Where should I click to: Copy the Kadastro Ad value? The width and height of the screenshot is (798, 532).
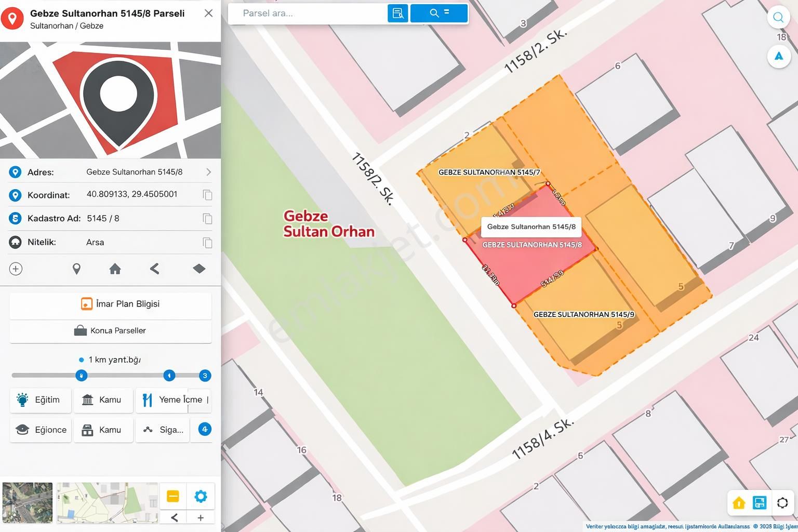tap(207, 219)
